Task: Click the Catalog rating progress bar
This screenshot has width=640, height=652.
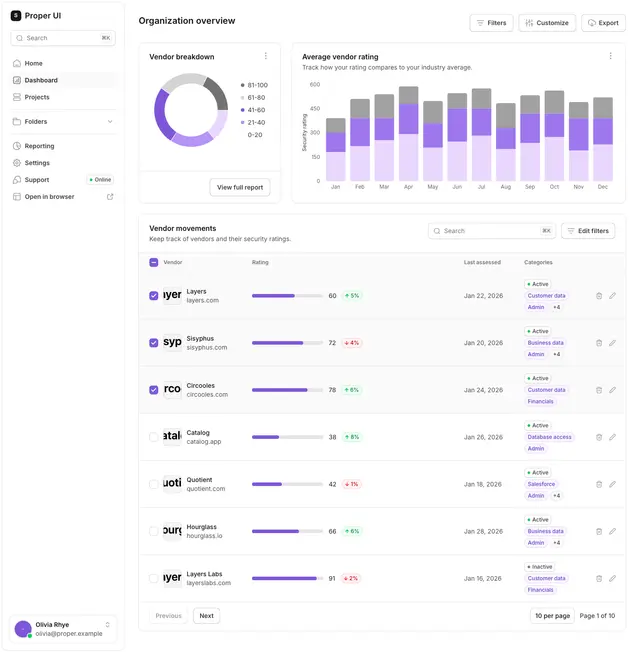Action: pyautogui.click(x=287, y=437)
